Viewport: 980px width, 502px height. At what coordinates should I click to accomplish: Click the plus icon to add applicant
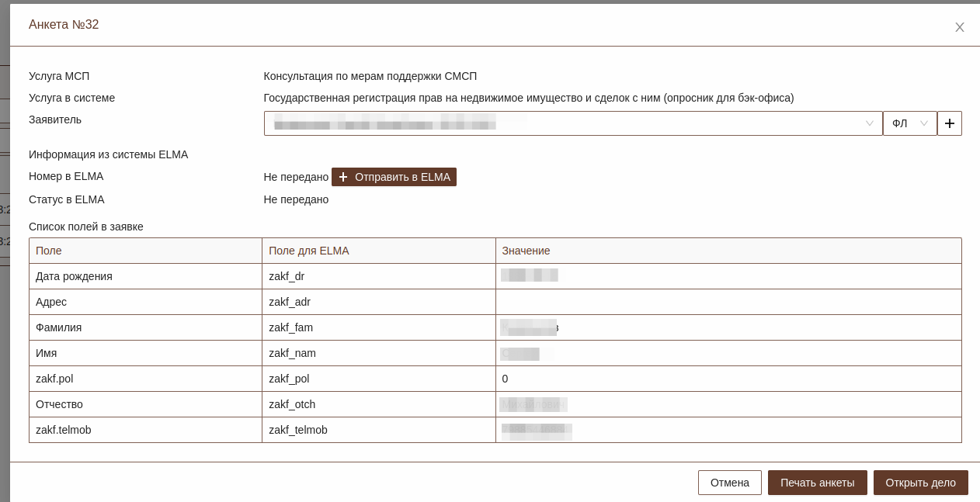(x=949, y=123)
